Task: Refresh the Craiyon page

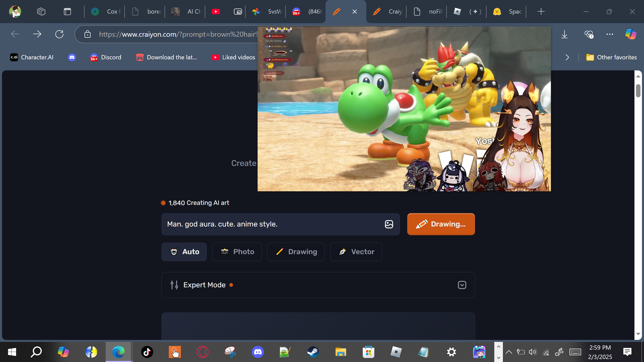Action: [59, 34]
